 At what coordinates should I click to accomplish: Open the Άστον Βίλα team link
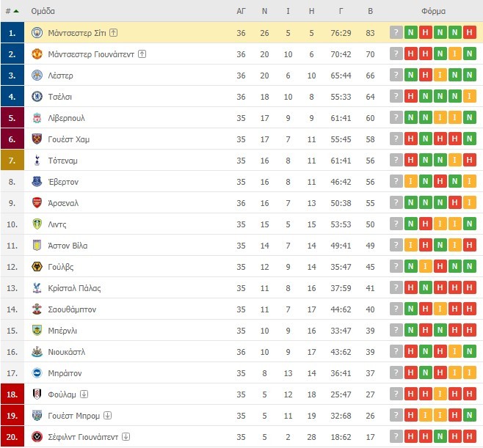pyautogui.click(x=68, y=246)
